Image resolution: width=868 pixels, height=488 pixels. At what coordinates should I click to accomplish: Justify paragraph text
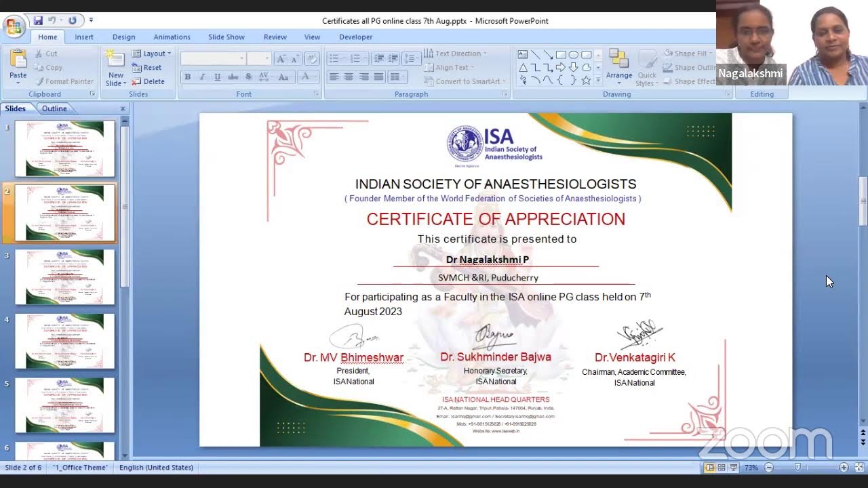(x=378, y=77)
